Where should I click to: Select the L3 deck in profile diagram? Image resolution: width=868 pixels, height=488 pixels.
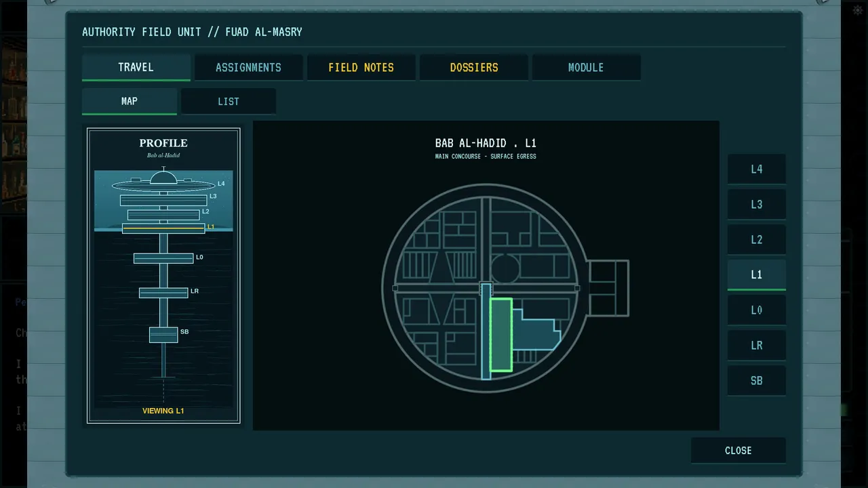(x=163, y=200)
